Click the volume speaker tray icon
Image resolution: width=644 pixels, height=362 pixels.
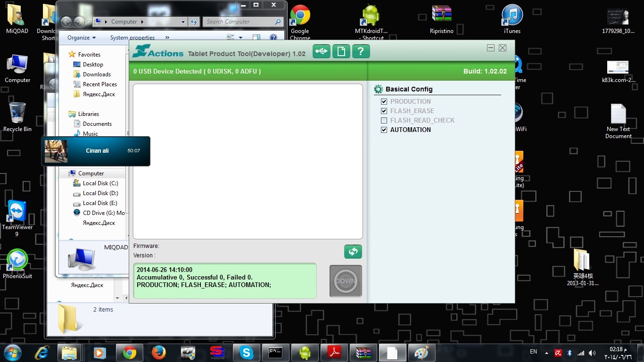coord(592,353)
